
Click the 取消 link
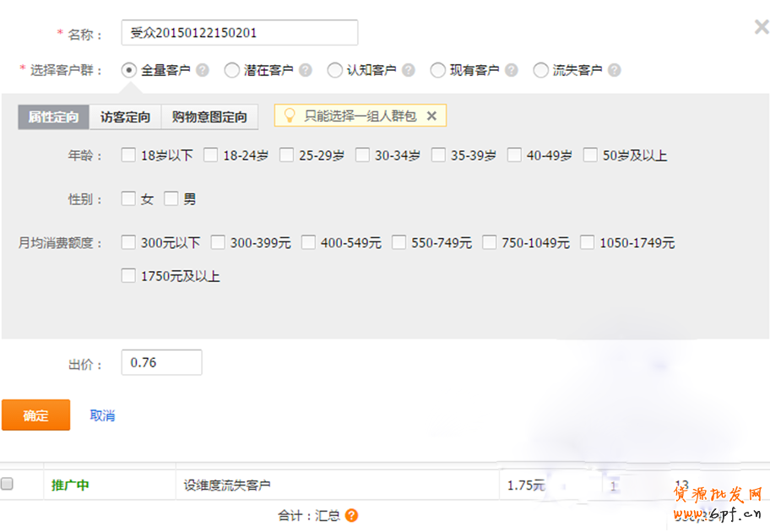pos(102,415)
